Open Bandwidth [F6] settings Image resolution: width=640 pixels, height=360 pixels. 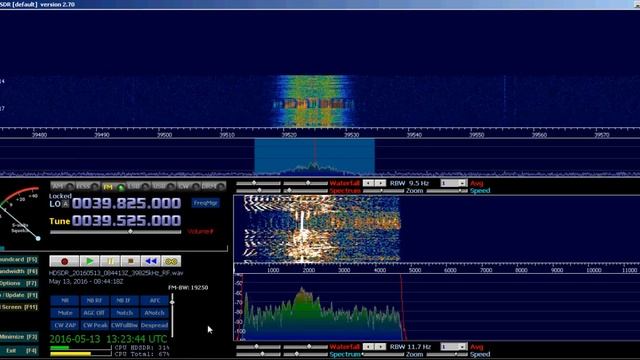18,271
